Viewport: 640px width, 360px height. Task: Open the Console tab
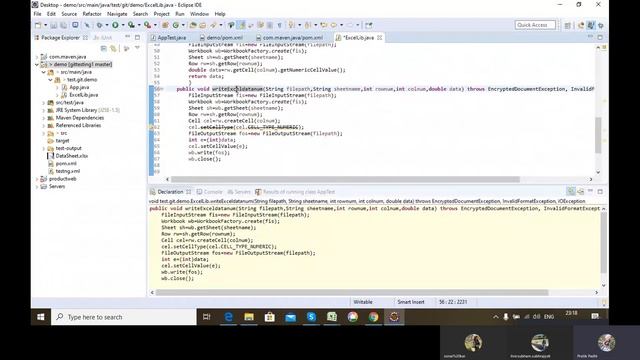pyautogui.click(x=209, y=192)
